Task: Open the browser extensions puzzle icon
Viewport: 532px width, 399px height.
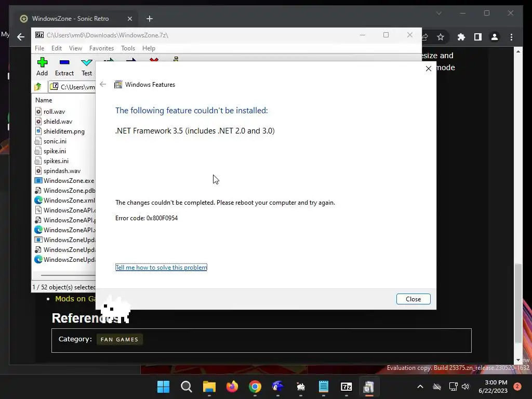Action: (461, 37)
